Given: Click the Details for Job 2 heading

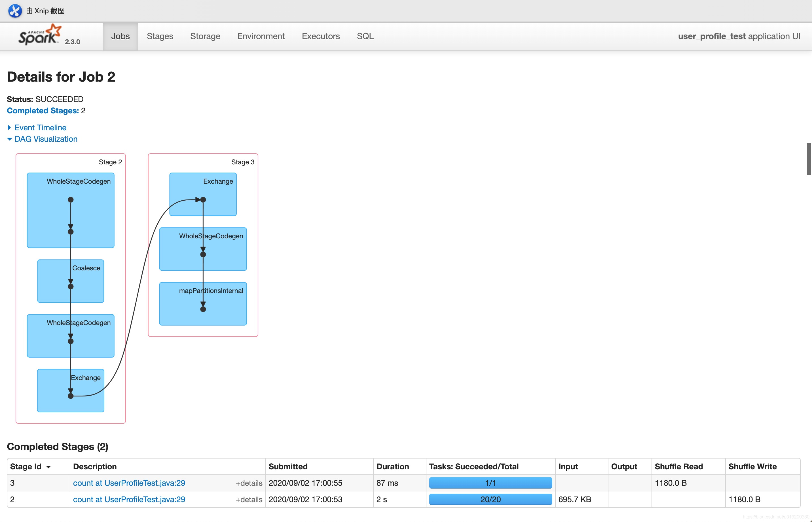Looking at the screenshot, I should (x=61, y=77).
